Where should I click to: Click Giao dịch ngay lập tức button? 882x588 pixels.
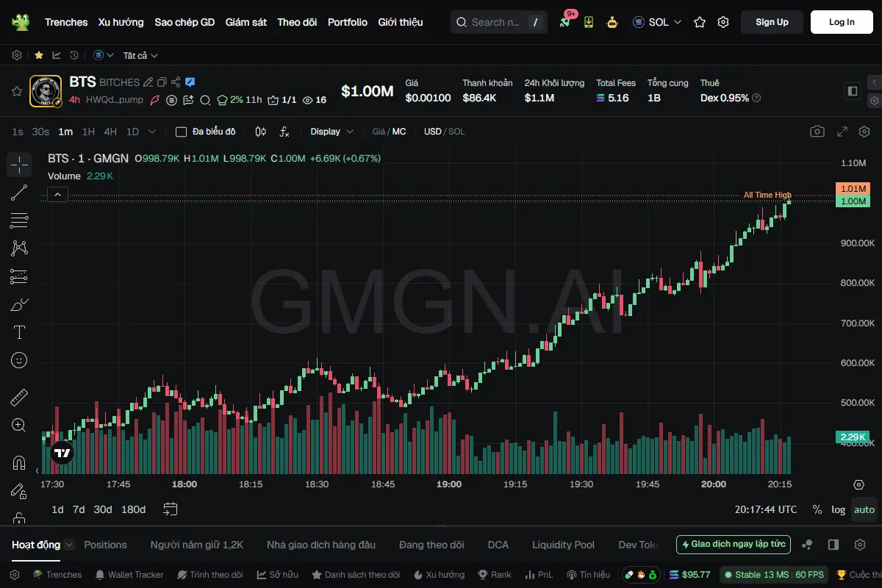pyautogui.click(x=734, y=545)
